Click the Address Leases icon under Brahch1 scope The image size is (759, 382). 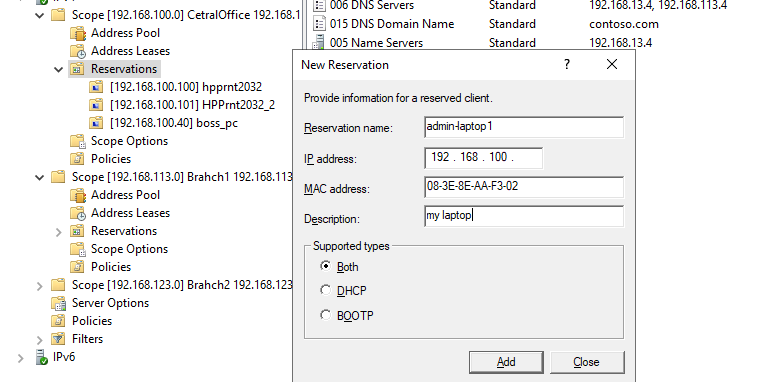[x=77, y=213]
